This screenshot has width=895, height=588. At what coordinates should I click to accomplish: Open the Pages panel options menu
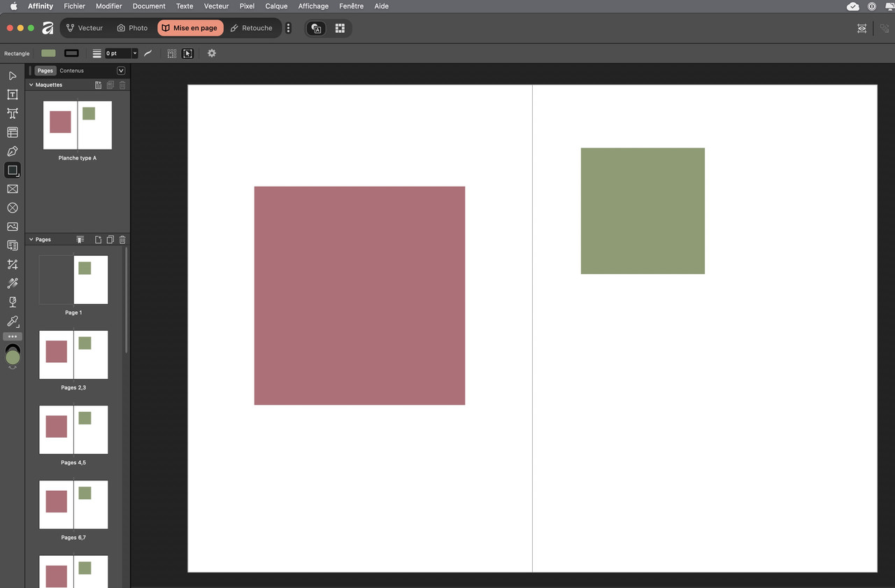point(121,71)
